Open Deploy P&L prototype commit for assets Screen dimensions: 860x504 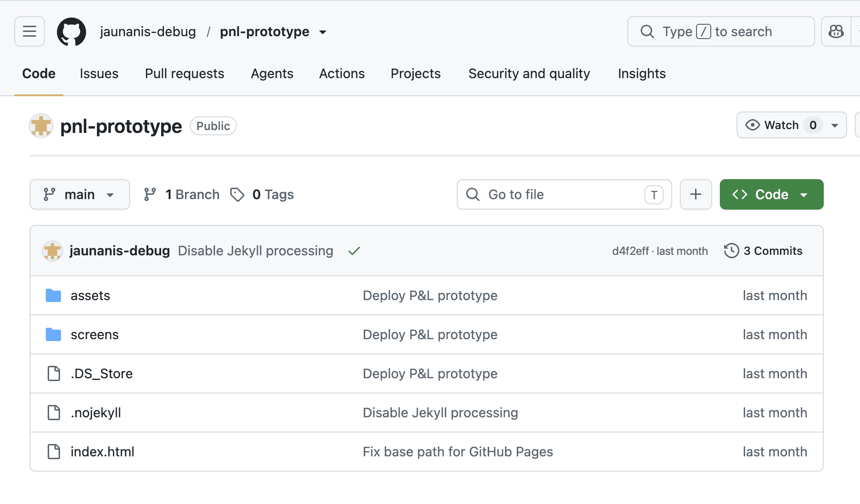[x=430, y=295]
